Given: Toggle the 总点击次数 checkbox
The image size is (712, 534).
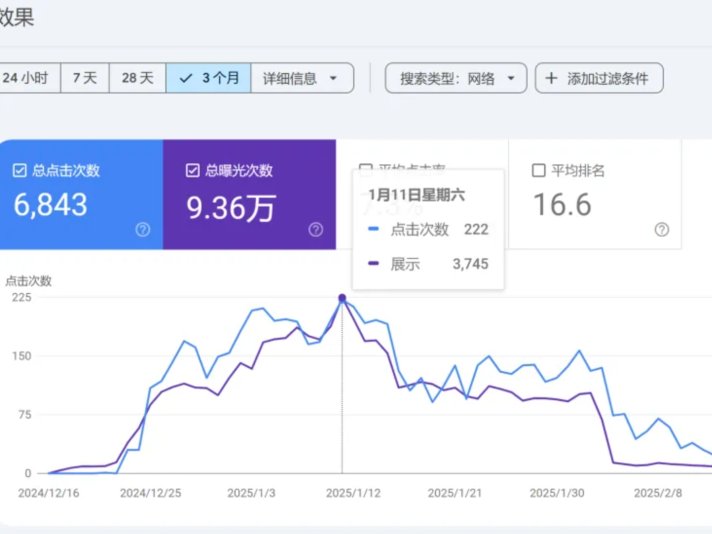Looking at the screenshot, I should pos(20,171).
